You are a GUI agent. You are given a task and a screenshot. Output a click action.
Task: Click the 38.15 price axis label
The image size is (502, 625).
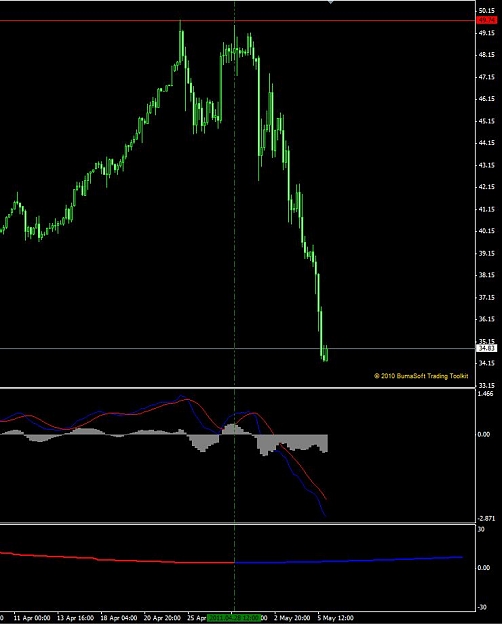click(x=487, y=275)
